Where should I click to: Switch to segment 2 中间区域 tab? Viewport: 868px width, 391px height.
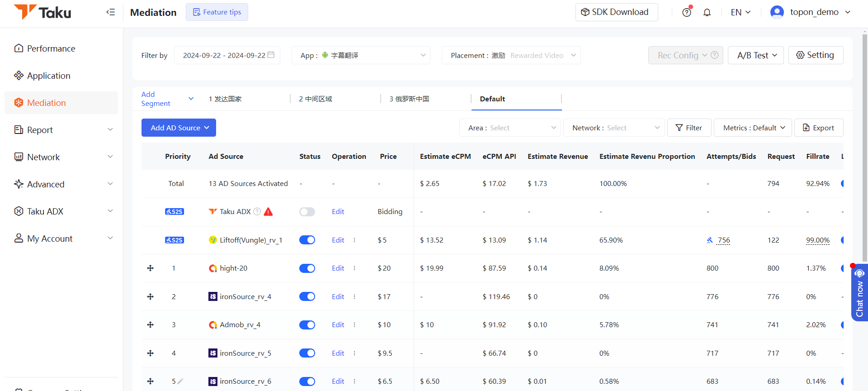316,99
